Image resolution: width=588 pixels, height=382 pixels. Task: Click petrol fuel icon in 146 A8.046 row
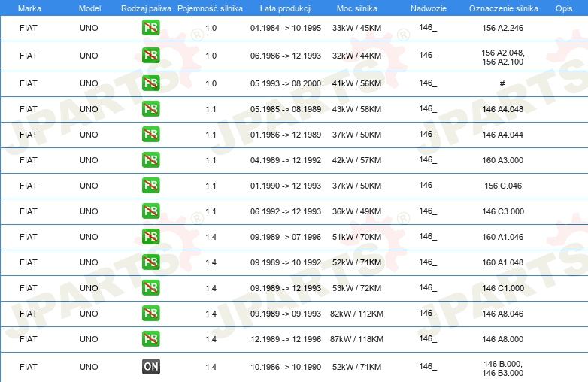150,314
